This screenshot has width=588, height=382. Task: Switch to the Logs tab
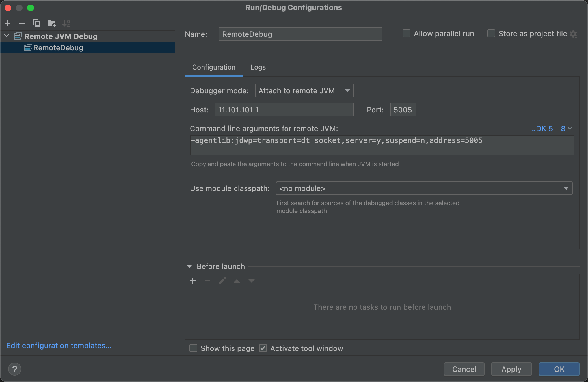point(258,67)
